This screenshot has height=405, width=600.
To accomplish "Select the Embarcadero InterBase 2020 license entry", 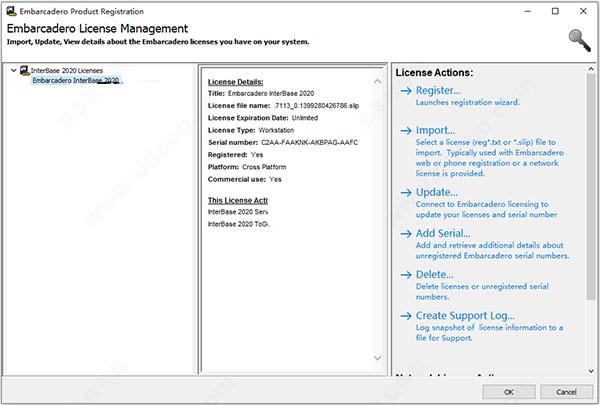I will (76, 80).
